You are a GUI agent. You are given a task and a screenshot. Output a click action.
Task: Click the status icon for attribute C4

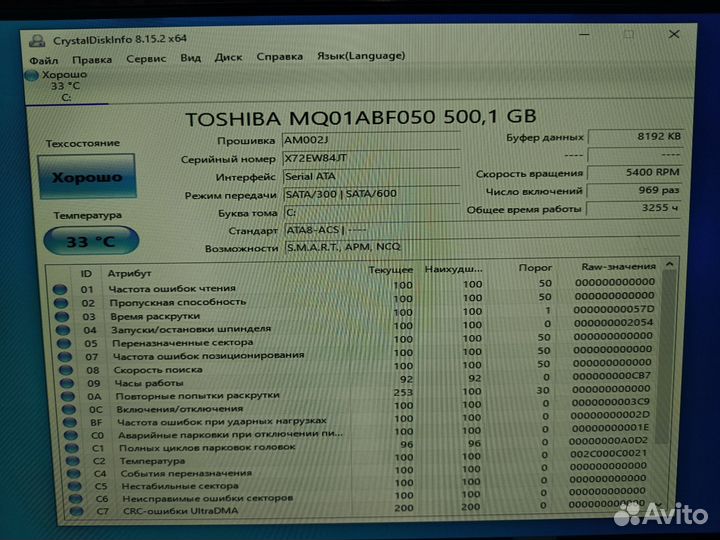pyautogui.click(x=73, y=473)
